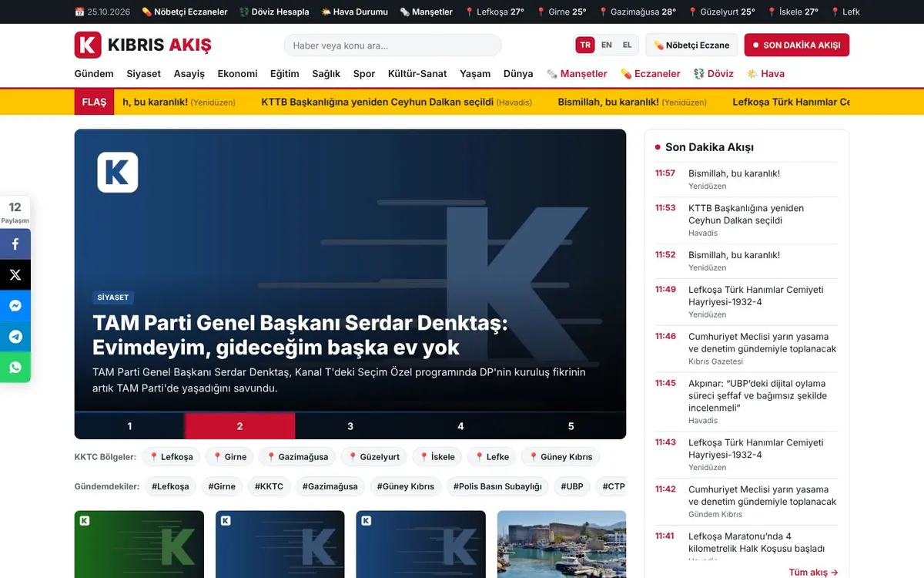The height and width of the screenshot is (578, 924).
Task: Share via Telegram icon
Action: coord(15,336)
